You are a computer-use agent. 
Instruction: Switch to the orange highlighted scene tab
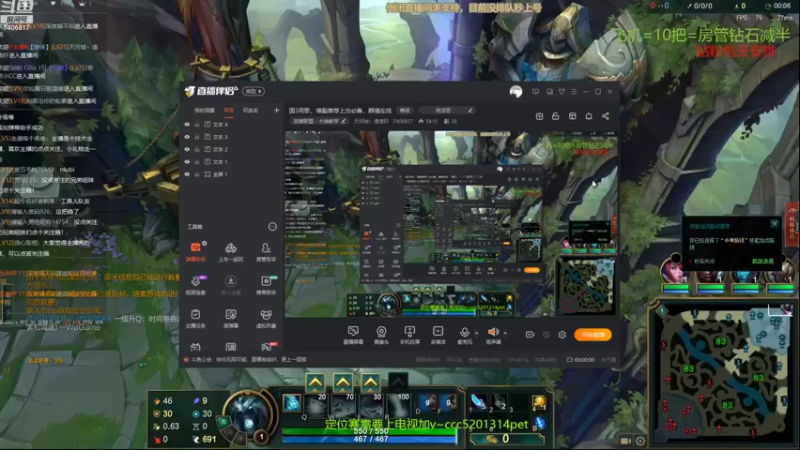pyautogui.click(x=229, y=110)
